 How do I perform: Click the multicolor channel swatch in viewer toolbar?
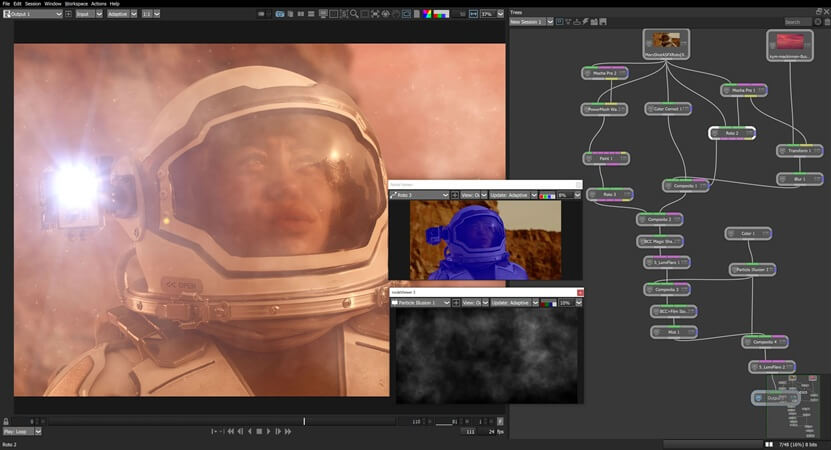point(441,14)
